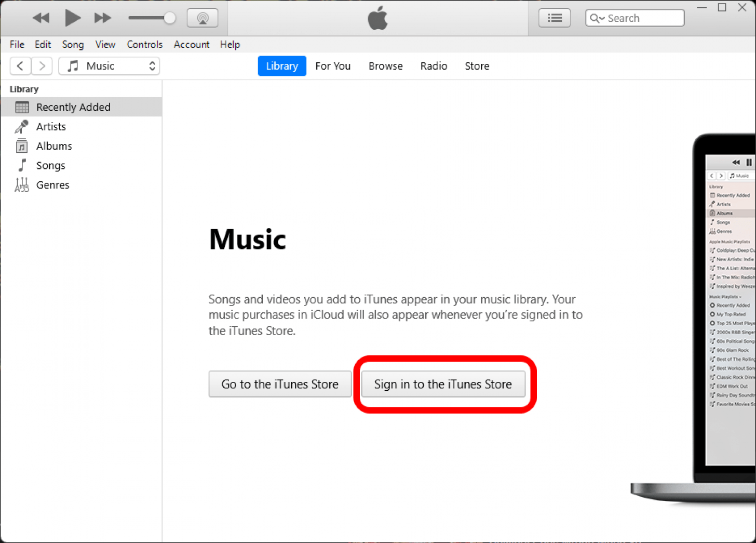Click the rewind previous track button
Image resolution: width=756 pixels, height=543 pixels.
[41, 18]
